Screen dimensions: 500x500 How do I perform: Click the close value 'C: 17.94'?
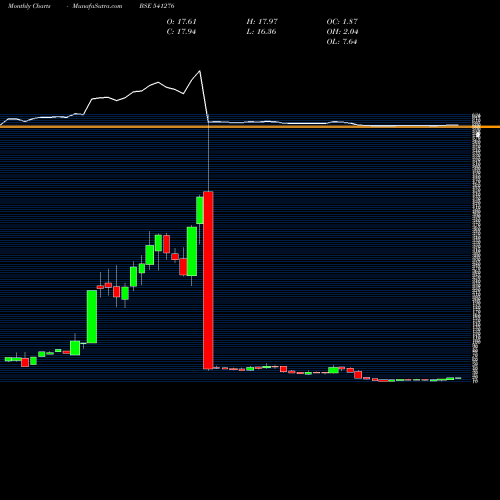(181, 32)
